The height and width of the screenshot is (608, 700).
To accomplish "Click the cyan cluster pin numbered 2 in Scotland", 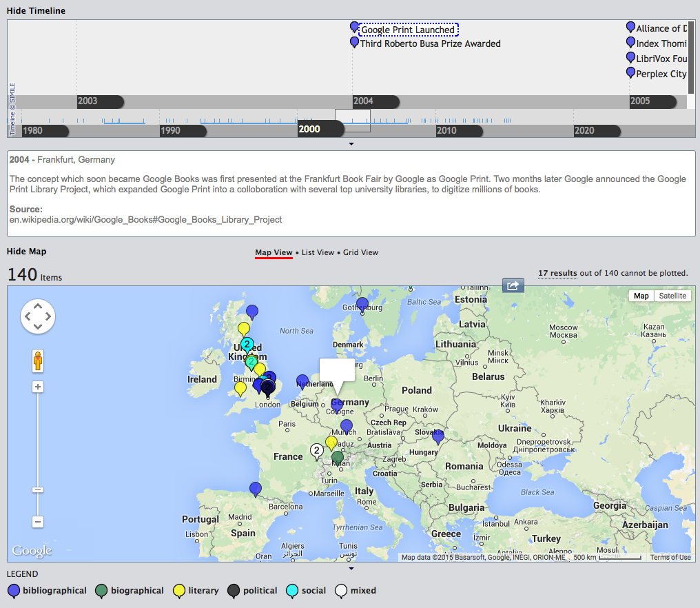I will click(247, 345).
